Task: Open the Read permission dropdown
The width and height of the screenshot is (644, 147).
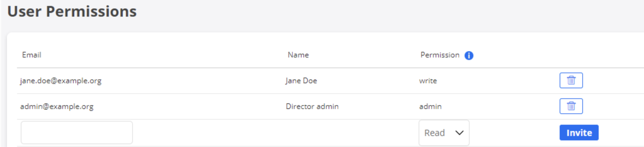Action: [x=444, y=133]
